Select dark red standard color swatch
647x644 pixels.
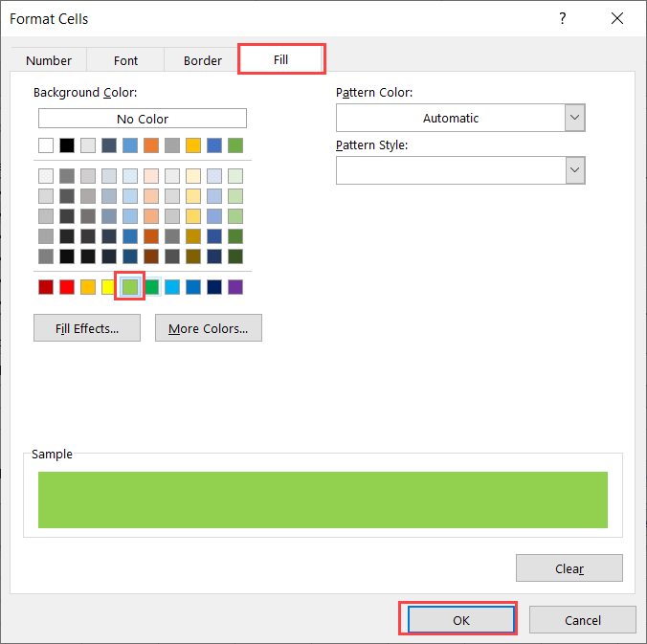click(x=46, y=287)
